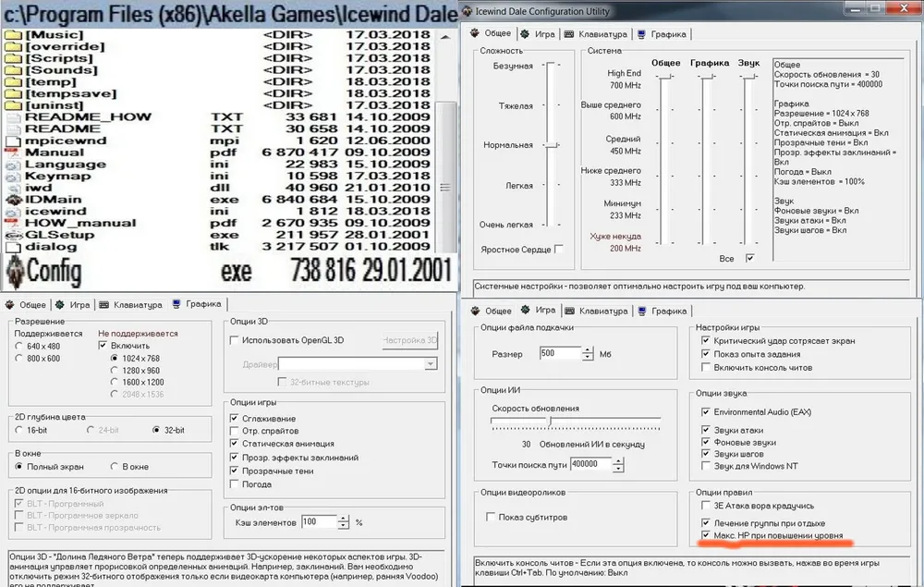Click the Language ini file icon
This screenshot has height=587, width=924.
13,165
